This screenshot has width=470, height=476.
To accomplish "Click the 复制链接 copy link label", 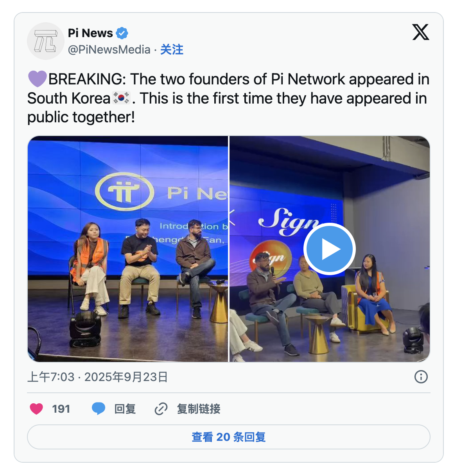I will pyautogui.click(x=199, y=409).
